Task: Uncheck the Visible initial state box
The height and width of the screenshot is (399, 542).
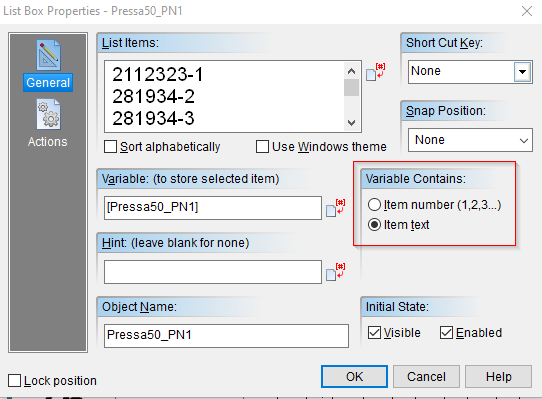Action: point(374,333)
